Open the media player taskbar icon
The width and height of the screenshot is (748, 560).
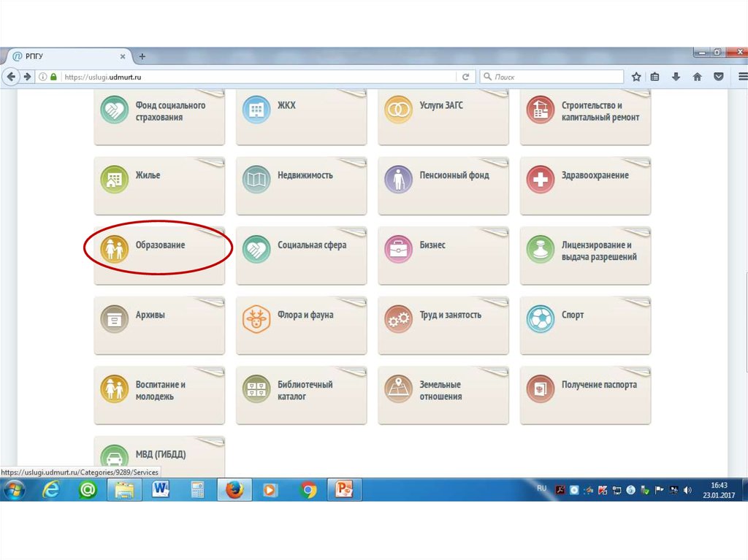point(270,489)
